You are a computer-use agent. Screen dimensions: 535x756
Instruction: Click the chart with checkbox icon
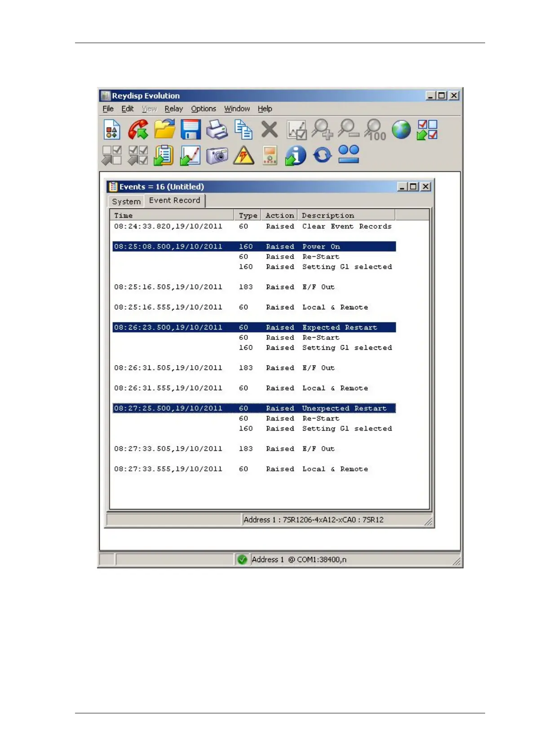tap(296, 130)
